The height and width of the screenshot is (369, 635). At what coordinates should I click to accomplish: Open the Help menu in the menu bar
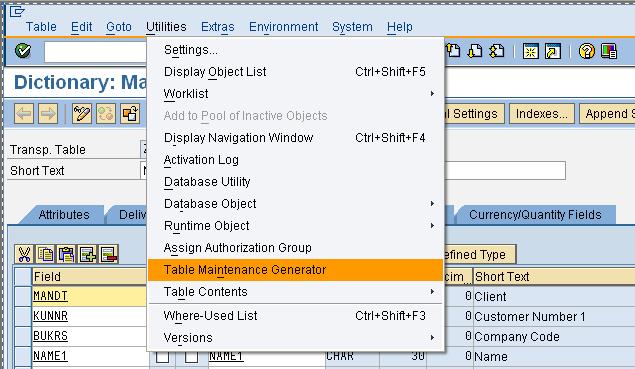(x=400, y=27)
